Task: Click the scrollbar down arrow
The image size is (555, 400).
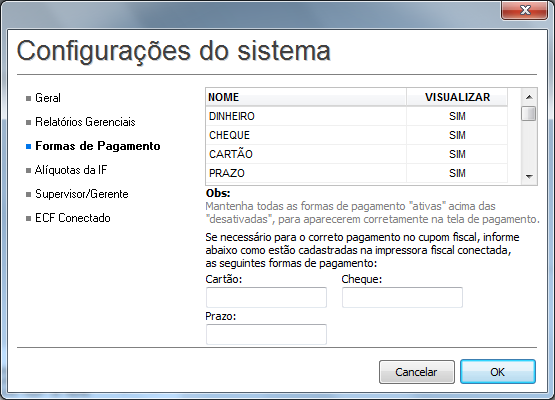Action: pos(529,177)
